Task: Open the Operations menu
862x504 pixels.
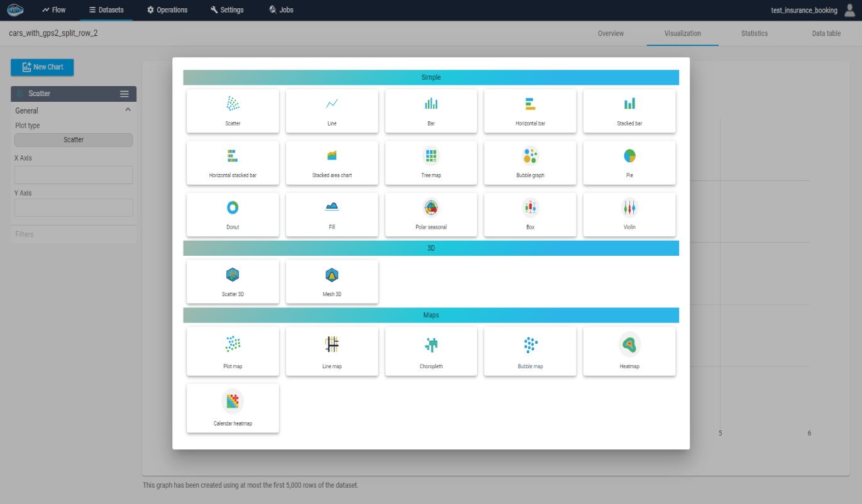Action: (167, 10)
